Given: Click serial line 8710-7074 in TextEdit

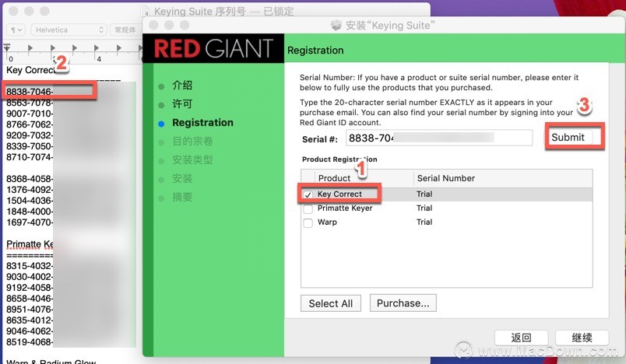Looking at the screenshot, I should 29,157.
